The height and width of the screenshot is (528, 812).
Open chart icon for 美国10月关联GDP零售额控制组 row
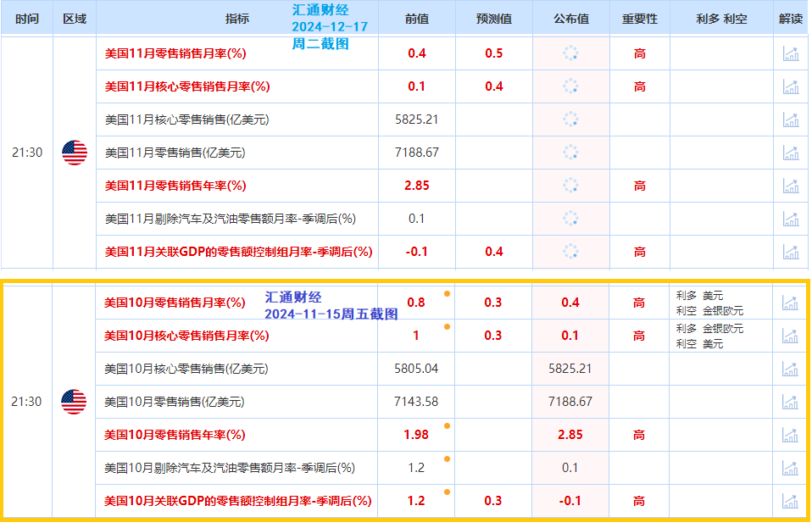(x=790, y=501)
